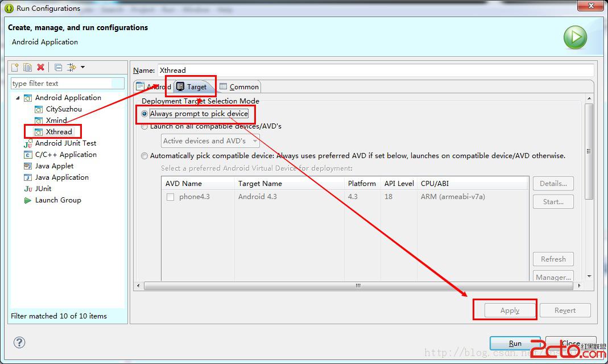
Task: Click the CitySuzhou configuration icon
Action: tap(38, 109)
